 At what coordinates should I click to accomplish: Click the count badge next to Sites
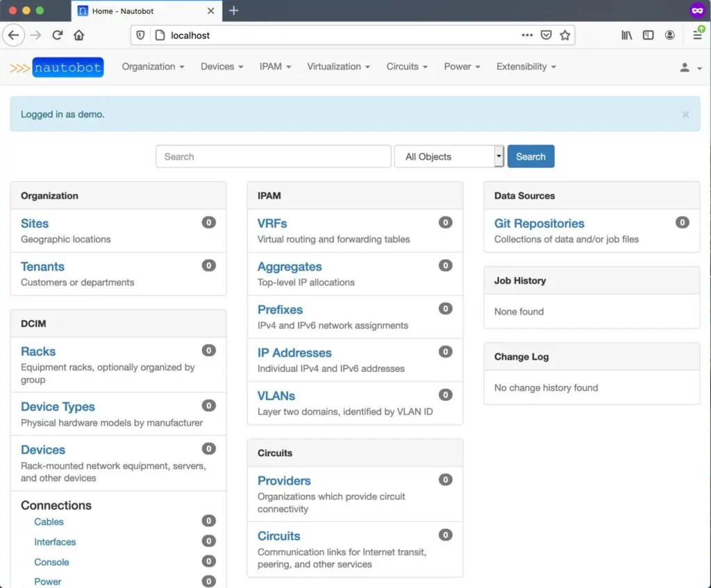208,223
